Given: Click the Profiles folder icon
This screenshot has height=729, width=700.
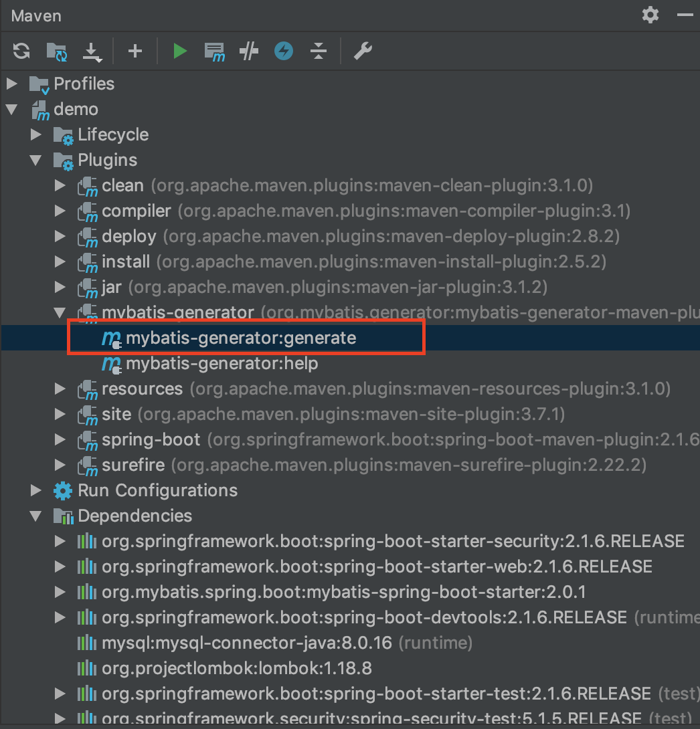Looking at the screenshot, I should (39, 85).
